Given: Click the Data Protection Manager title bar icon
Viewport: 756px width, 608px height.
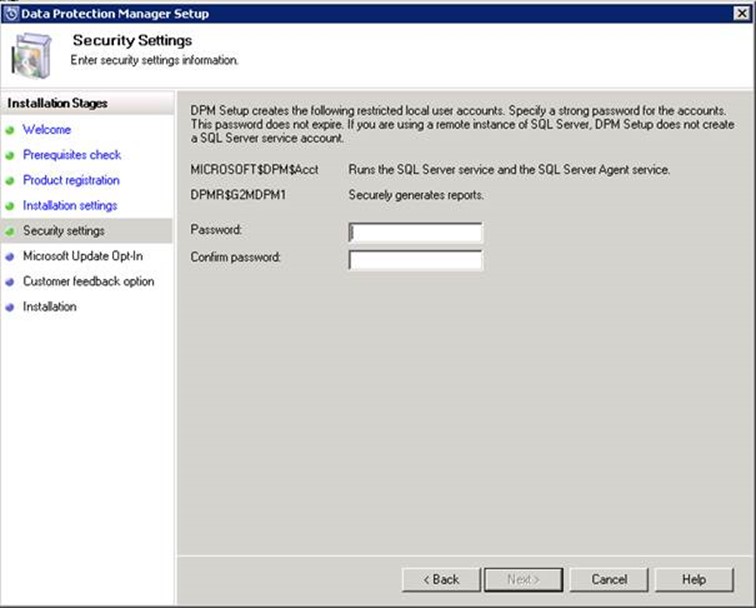Looking at the screenshot, I should (x=11, y=14).
